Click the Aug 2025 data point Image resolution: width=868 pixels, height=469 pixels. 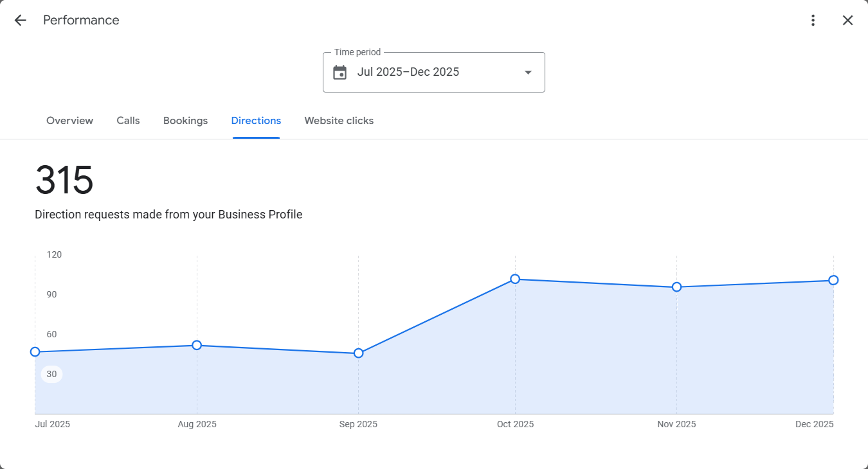tap(196, 346)
